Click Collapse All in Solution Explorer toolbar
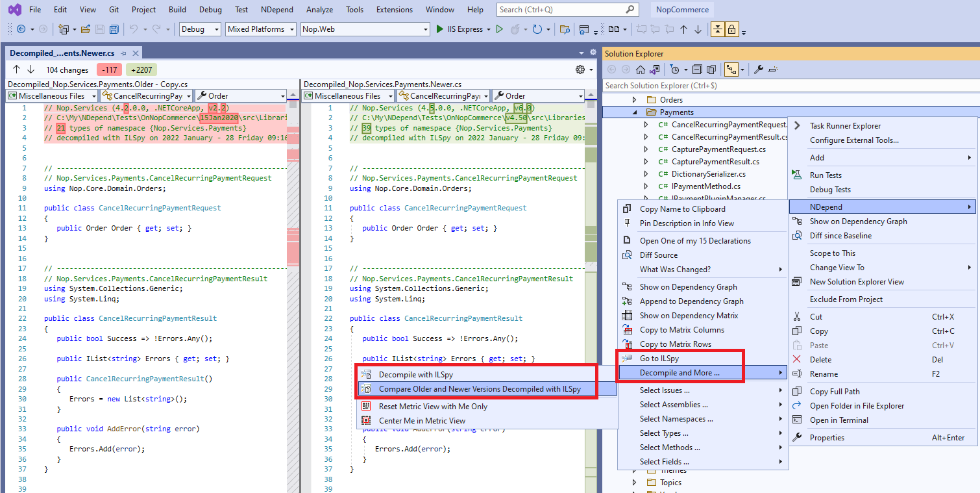Viewport: 980px width, 493px height. click(x=697, y=70)
